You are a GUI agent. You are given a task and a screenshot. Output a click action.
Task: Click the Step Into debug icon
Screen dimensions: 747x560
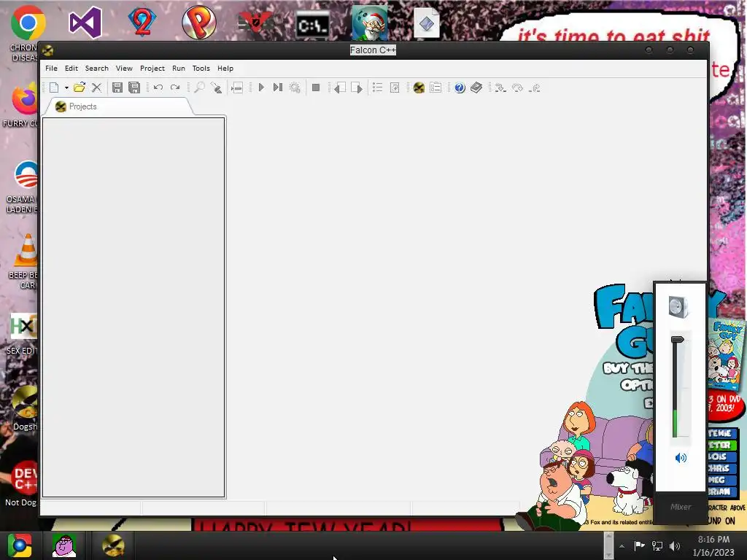[500, 87]
